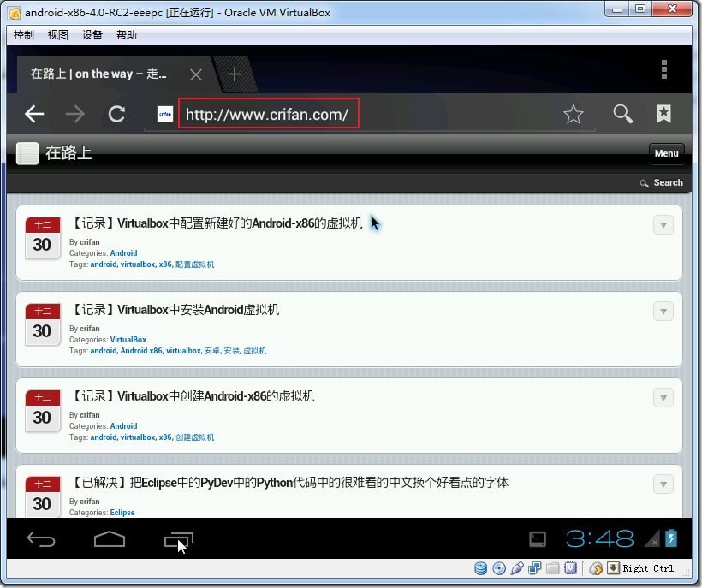Expand the 配置新建好的Android-x86 post arrow
Viewport: 702px width, 588px height.
(x=663, y=224)
